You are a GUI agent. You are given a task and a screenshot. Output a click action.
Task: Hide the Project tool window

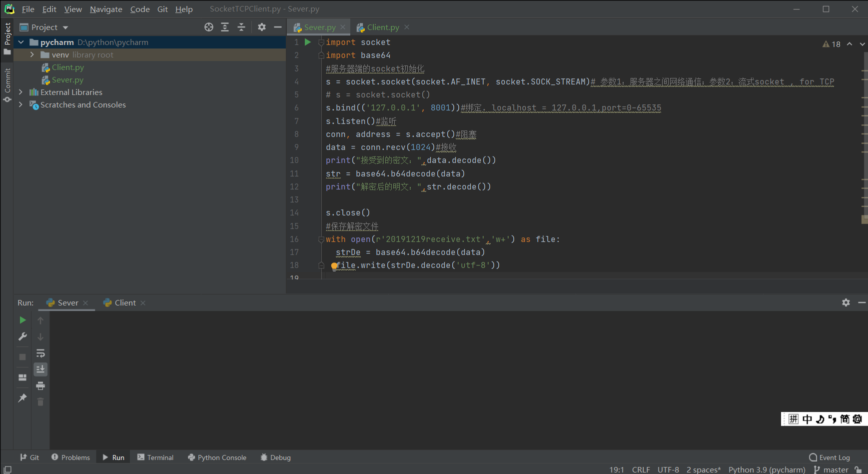point(278,27)
